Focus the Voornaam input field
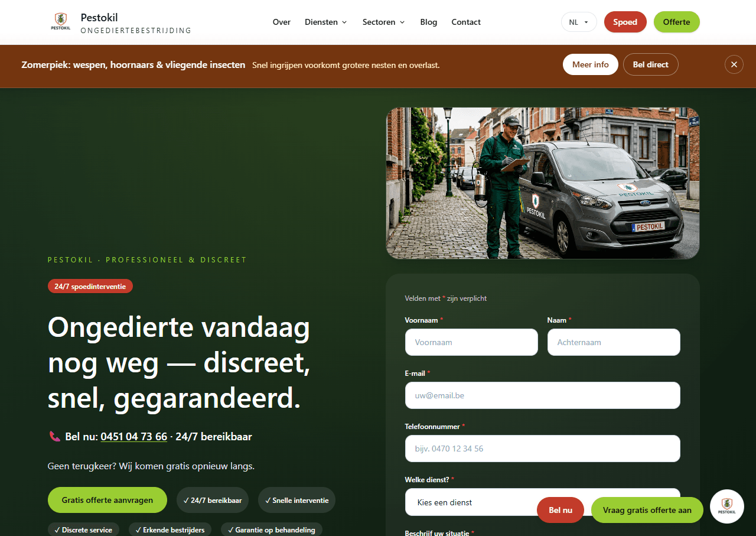 coord(471,342)
